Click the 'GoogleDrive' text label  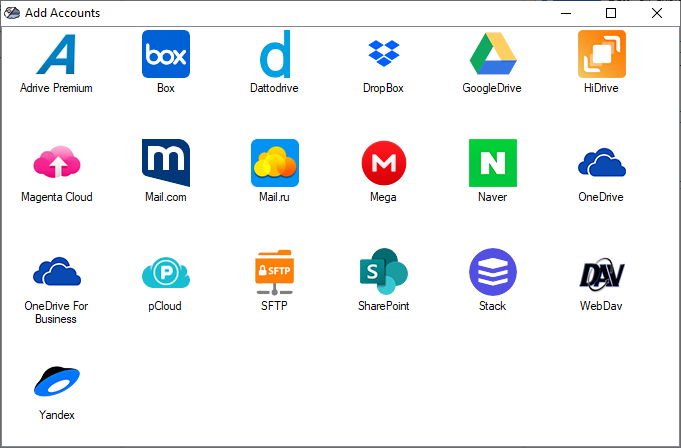click(492, 88)
